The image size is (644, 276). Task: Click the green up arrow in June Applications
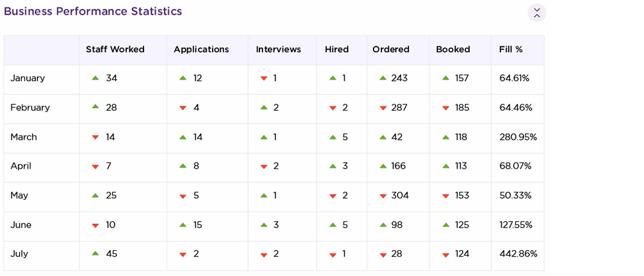(183, 224)
